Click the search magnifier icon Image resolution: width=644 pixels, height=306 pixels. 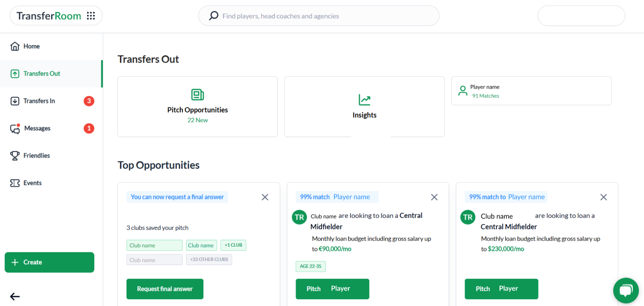tap(214, 16)
